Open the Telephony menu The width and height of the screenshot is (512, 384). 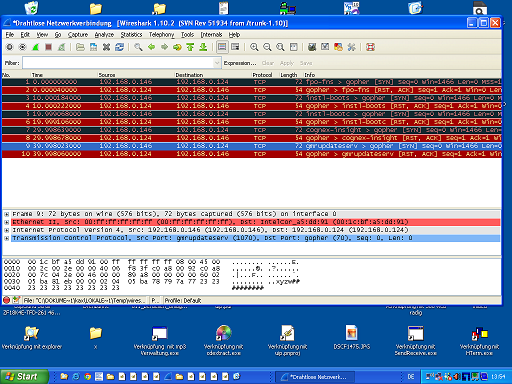(162, 35)
